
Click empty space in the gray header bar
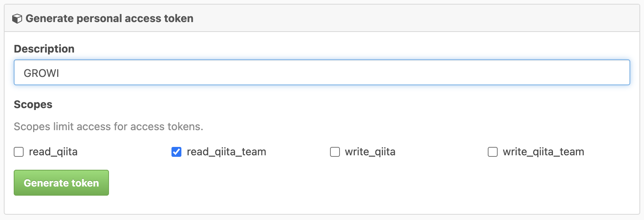coord(419,18)
